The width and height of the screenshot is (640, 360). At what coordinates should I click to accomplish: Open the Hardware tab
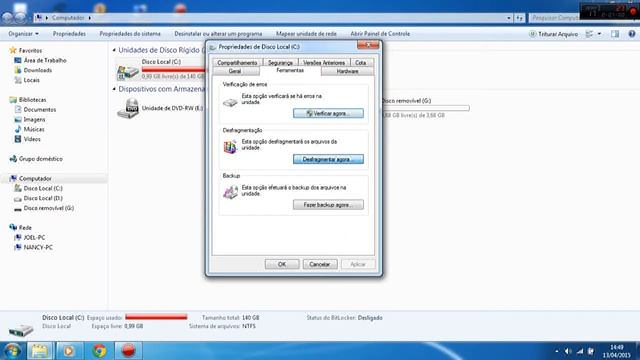pos(347,71)
